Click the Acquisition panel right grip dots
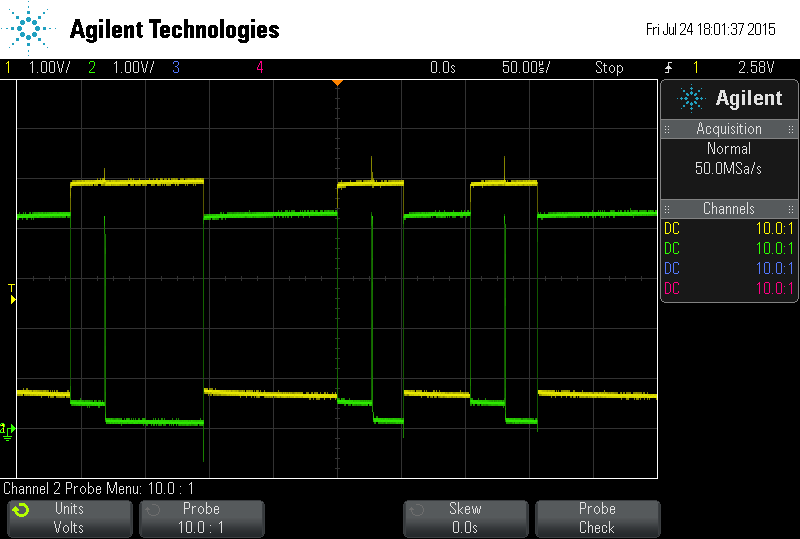Image resolution: width=800 pixels, height=539 pixels. tap(791, 129)
